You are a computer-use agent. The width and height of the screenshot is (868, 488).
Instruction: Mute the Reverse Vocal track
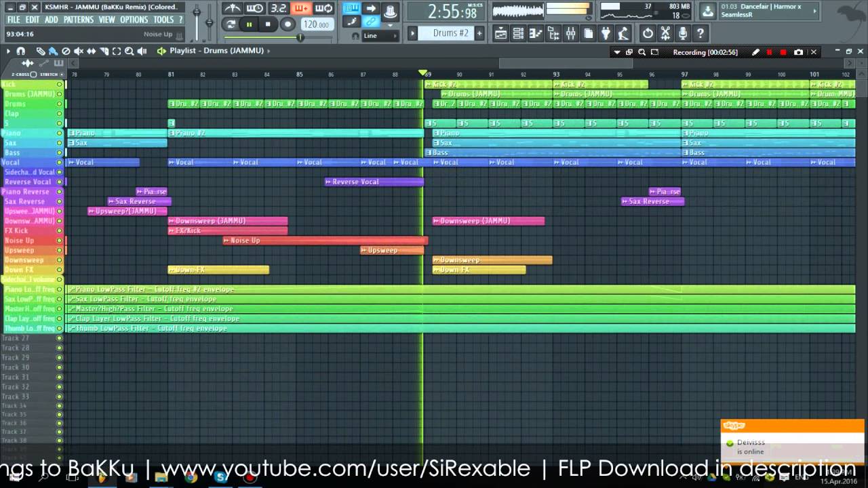[60, 182]
